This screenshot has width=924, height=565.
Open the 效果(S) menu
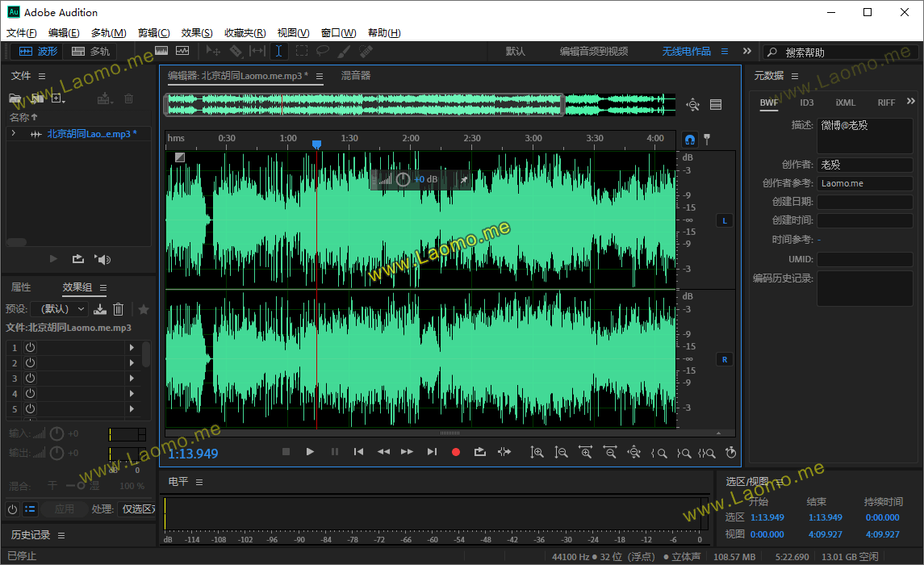point(197,33)
